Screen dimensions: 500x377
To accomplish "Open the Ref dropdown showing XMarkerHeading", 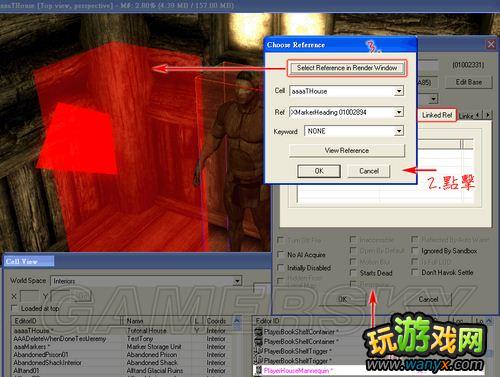I will coord(399,112).
